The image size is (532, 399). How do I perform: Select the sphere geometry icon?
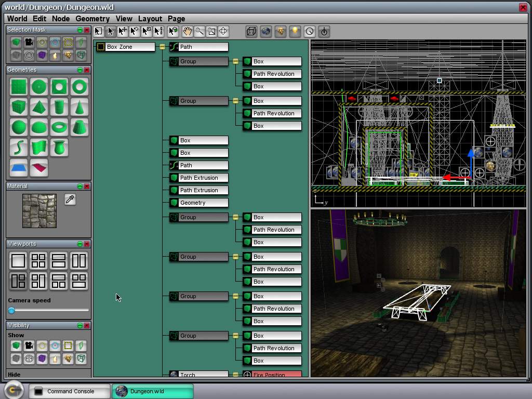(18, 127)
